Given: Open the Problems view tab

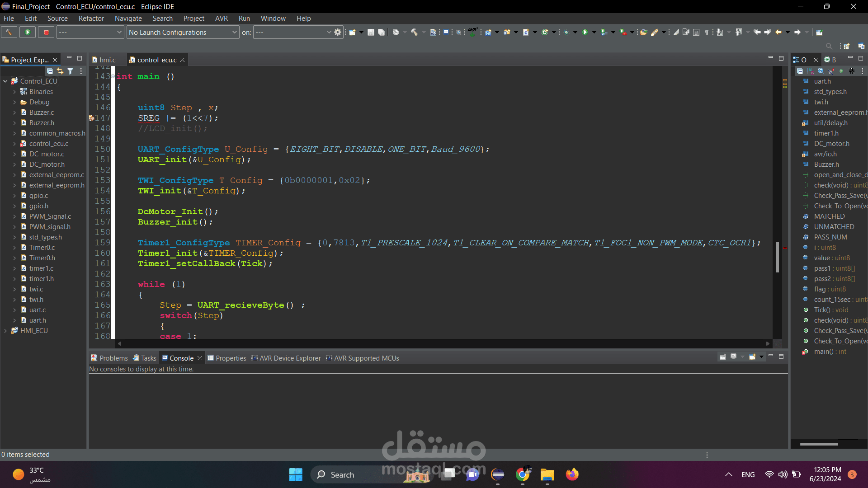Looking at the screenshot, I should point(113,358).
